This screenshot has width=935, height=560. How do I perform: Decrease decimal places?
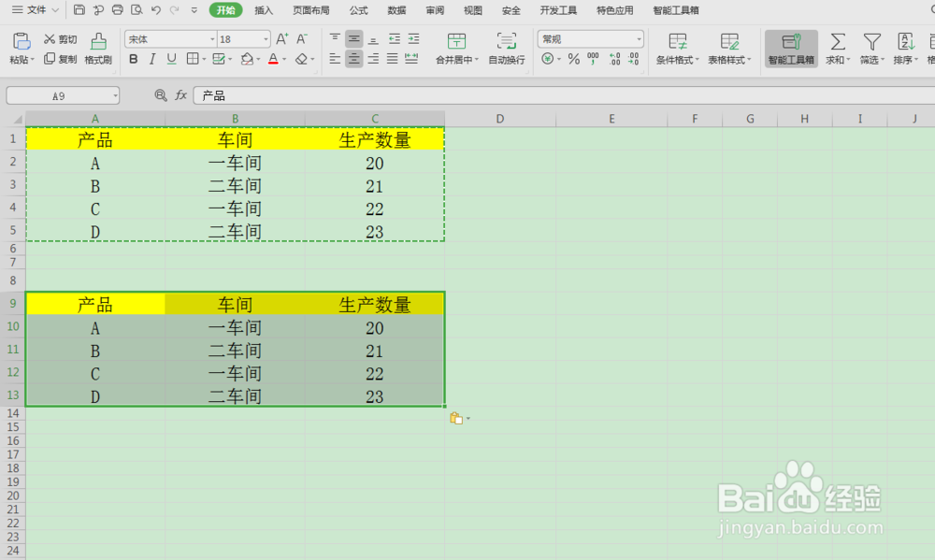tap(633, 59)
